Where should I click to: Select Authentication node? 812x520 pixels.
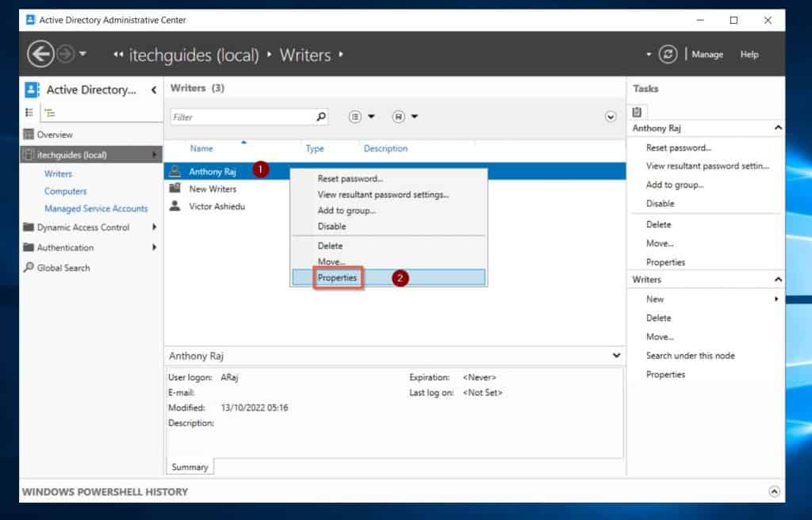[x=65, y=247]
